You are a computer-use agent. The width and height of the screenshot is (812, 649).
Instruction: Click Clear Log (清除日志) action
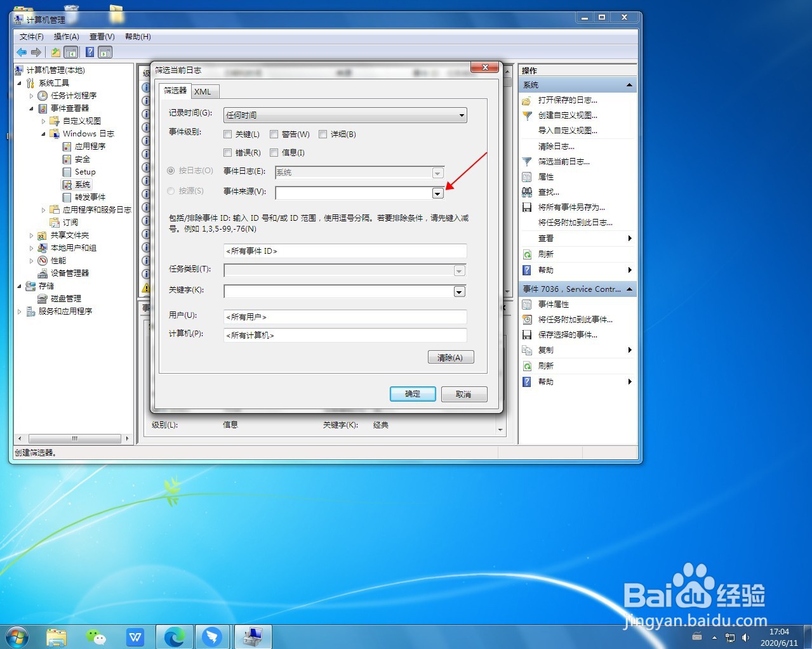point(557,147)
